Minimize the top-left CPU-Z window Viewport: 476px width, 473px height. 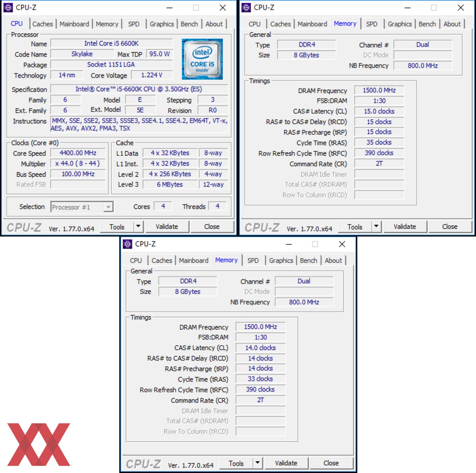(x=170, y=8)
